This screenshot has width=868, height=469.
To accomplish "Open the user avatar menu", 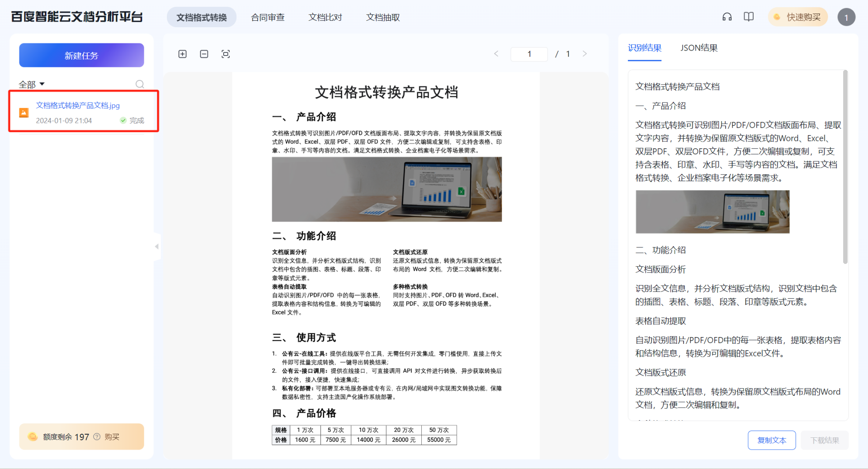I will [x=846, y=17].
